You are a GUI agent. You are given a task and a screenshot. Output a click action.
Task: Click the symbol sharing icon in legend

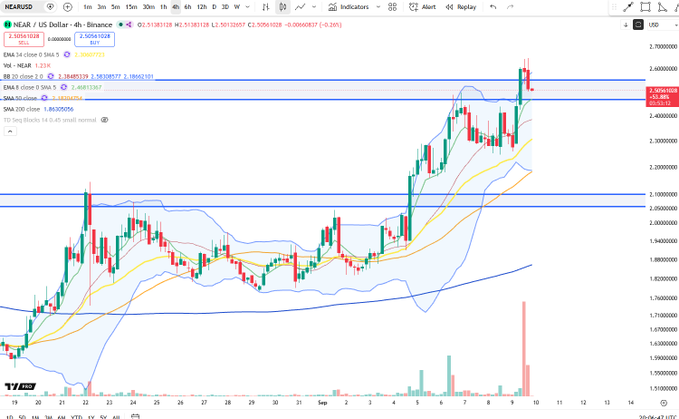click(129, 25)
